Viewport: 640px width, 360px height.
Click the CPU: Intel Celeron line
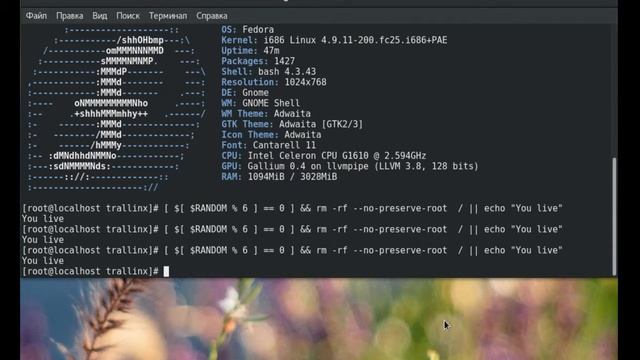(x=324, y=156)
